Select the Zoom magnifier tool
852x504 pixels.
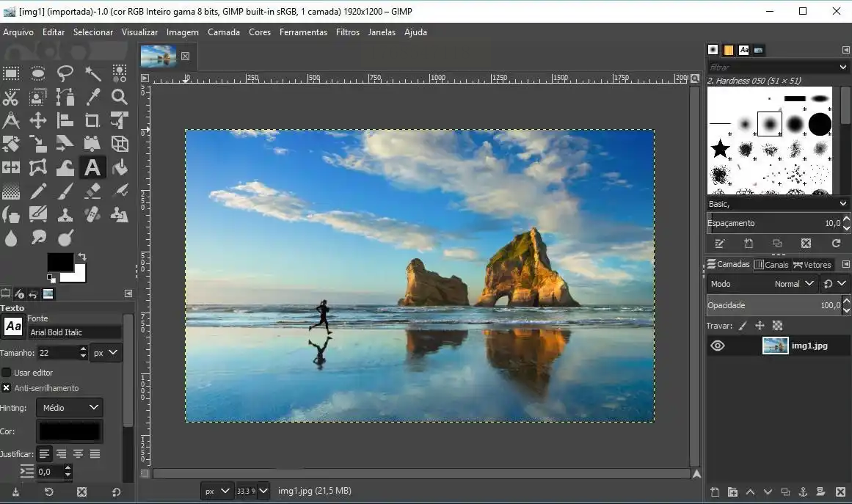coord(120,97)
